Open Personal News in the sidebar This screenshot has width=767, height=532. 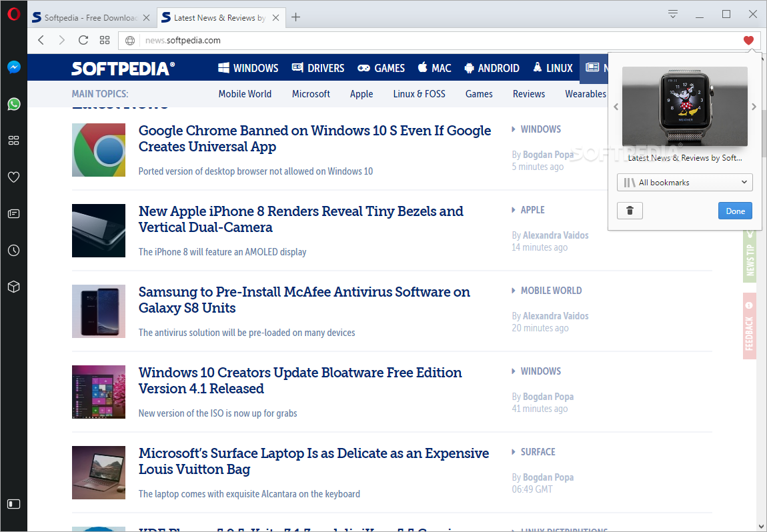click(14, 214)
